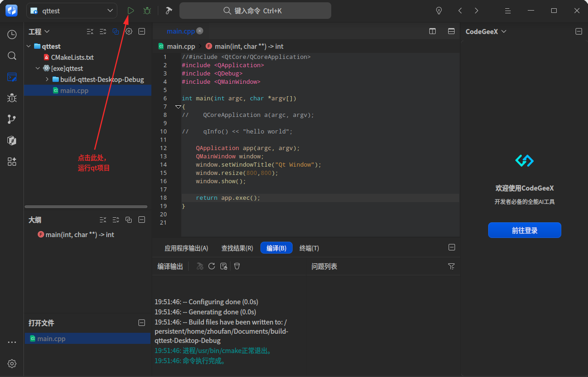Collapse the qttest root folder
Viewport: 588px width, 377px height.
[29, 46]
